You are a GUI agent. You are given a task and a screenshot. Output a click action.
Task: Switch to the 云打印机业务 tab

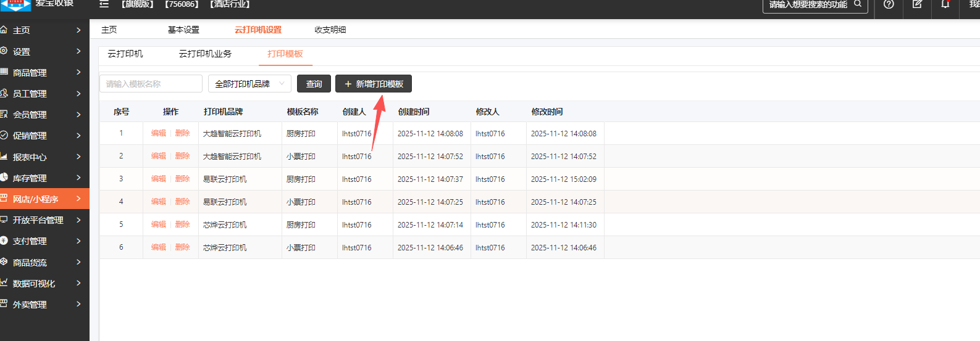[x=205, y=54]
